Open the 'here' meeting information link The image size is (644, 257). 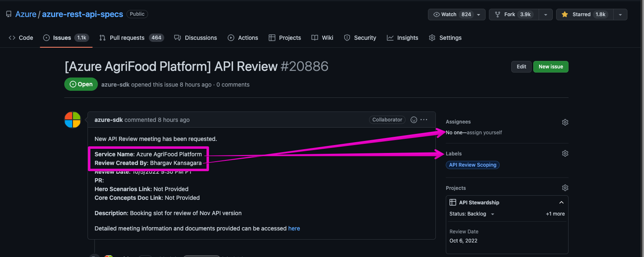pos(294,228)
